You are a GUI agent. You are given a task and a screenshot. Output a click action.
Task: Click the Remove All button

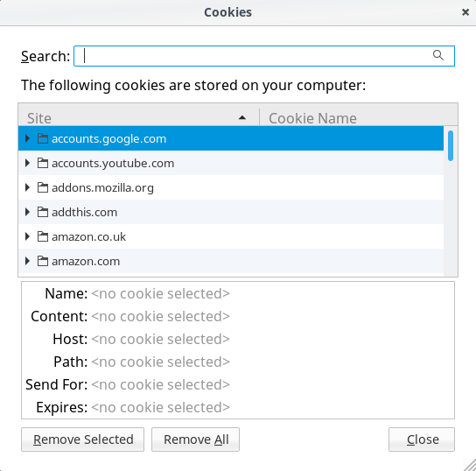pyautogui.click(x=195, y=439)
